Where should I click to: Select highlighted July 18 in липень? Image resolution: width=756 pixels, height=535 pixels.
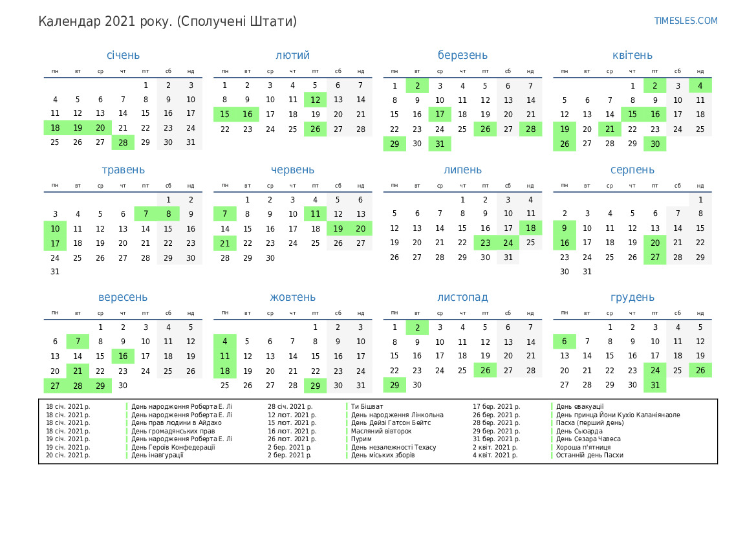pos(530,228)
